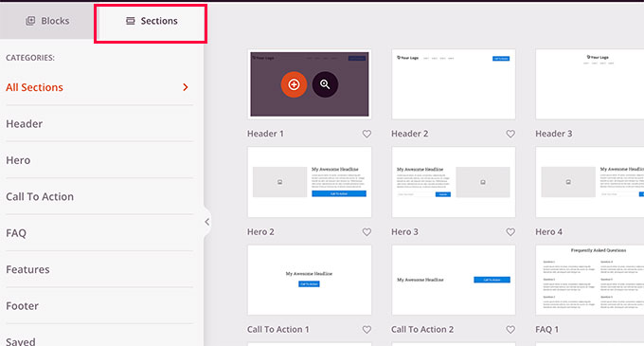Favorite Hero 2 with heart icon
644x346 pixels.
pos(367,231)
